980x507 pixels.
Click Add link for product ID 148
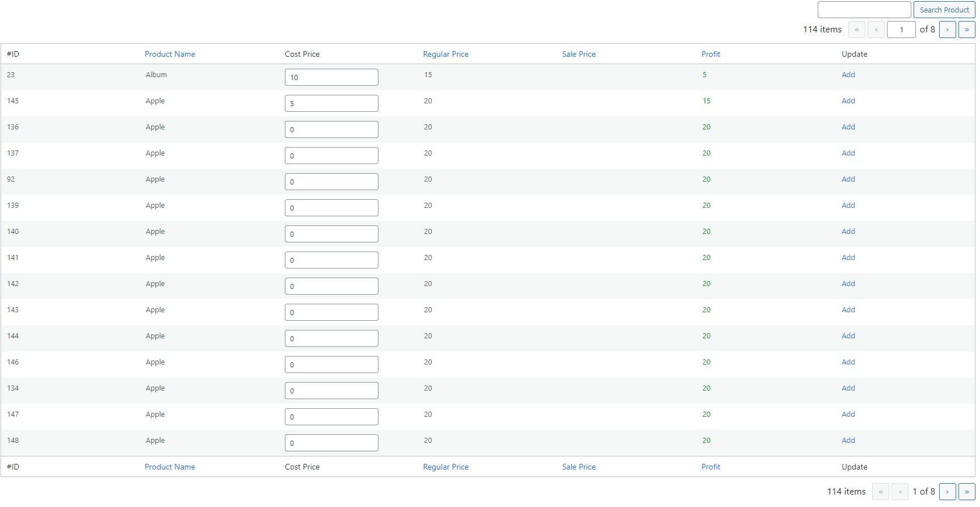[848, 440]
